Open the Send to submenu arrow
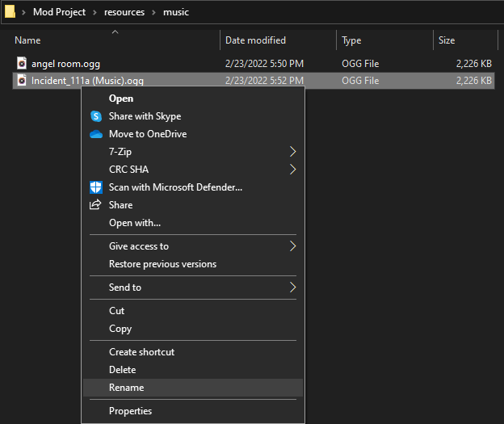The width and height of the screenshot is (504, 424). (292, 288)
